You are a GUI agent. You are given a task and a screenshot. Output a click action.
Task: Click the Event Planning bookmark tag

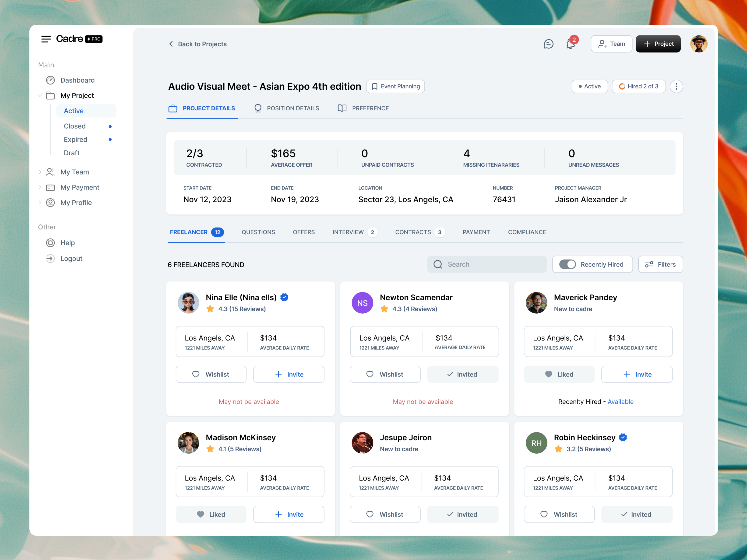[x=395, y=86]
